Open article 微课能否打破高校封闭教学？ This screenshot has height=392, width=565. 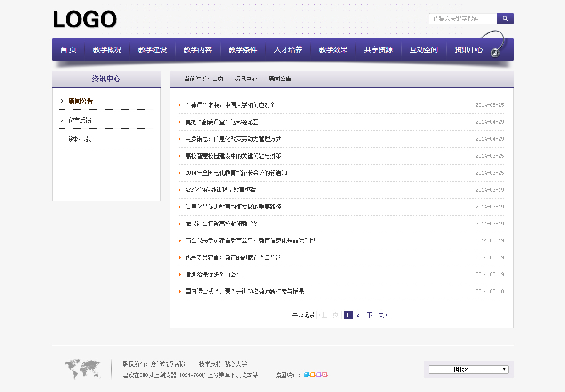pyautogui.click(x=221, y=224)
